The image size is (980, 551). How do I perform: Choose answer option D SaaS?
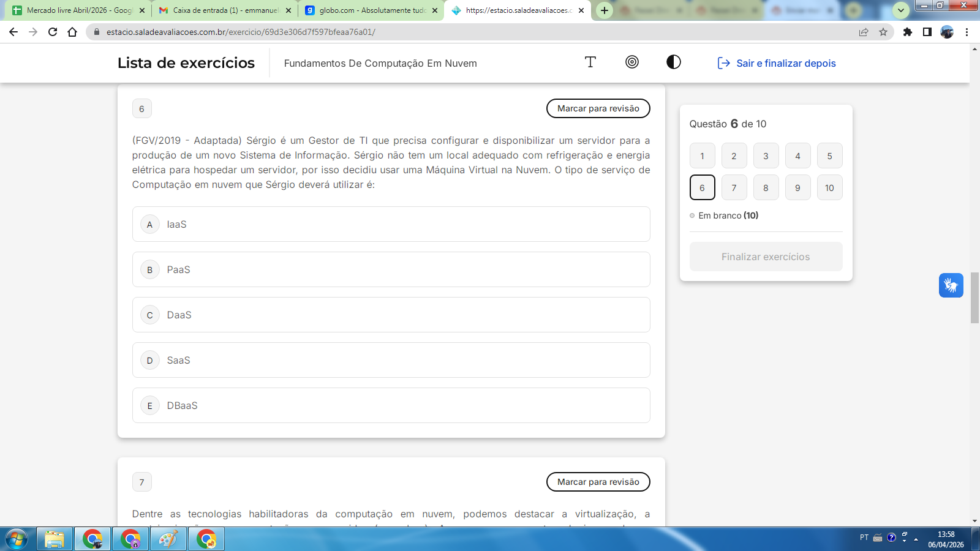tap(391, 360)
